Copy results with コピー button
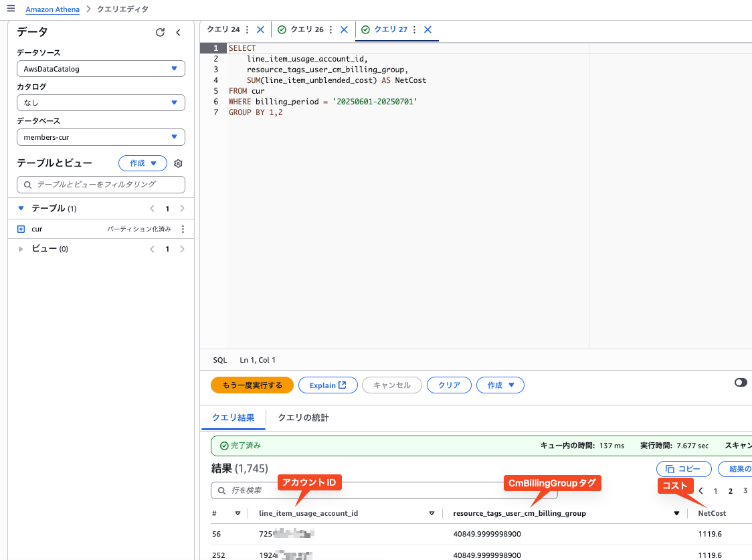The width and height of the screenshot is (752, 560). point(684,469)
